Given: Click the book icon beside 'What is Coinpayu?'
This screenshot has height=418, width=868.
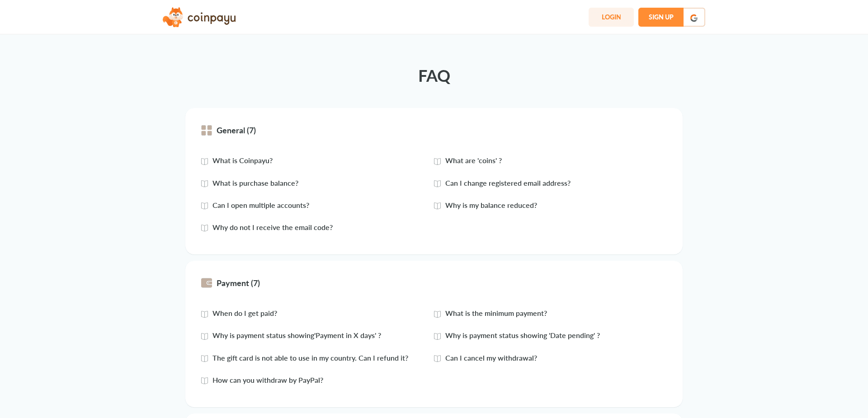Looking at the screenshot, I should 204,161.
